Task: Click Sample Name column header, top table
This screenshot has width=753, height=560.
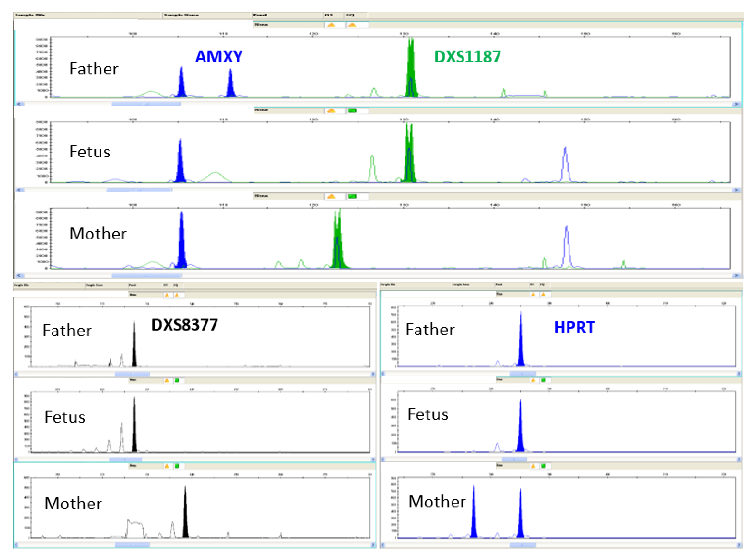Action: tap(181, 15)
